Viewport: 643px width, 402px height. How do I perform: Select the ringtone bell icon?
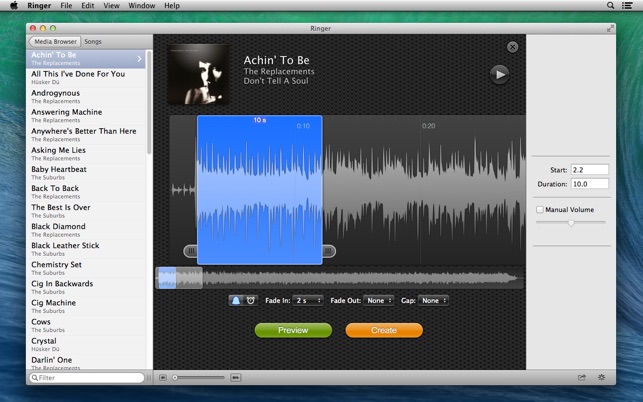(x=236, y=300)
